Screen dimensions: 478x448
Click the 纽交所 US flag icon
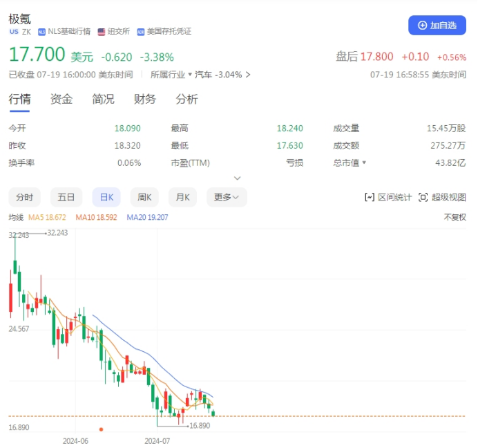[102, 32]
